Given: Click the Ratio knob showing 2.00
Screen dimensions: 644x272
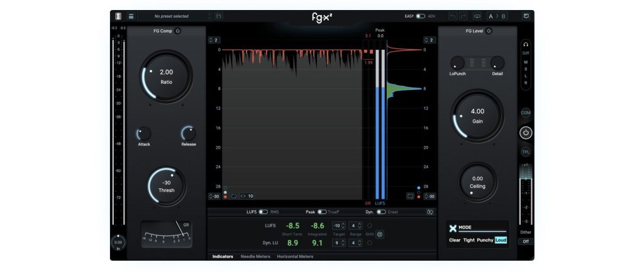Looking at the screenshot, I should coord(166,77).
